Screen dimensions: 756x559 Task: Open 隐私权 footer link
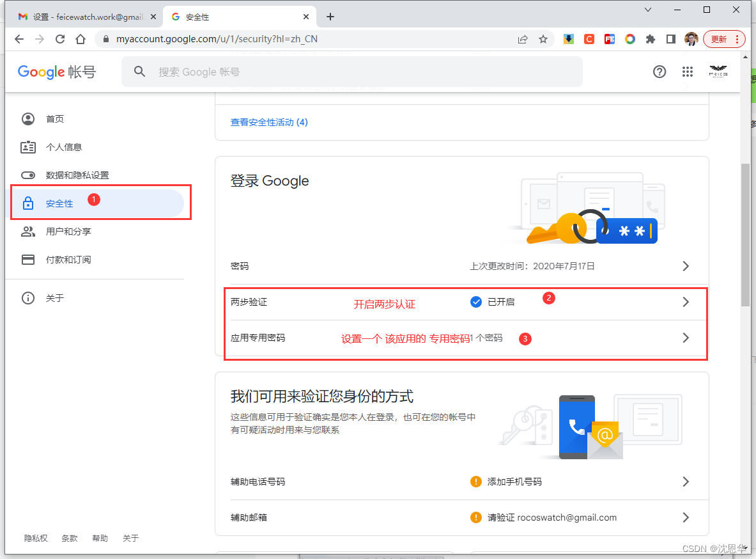click(36, 538)
